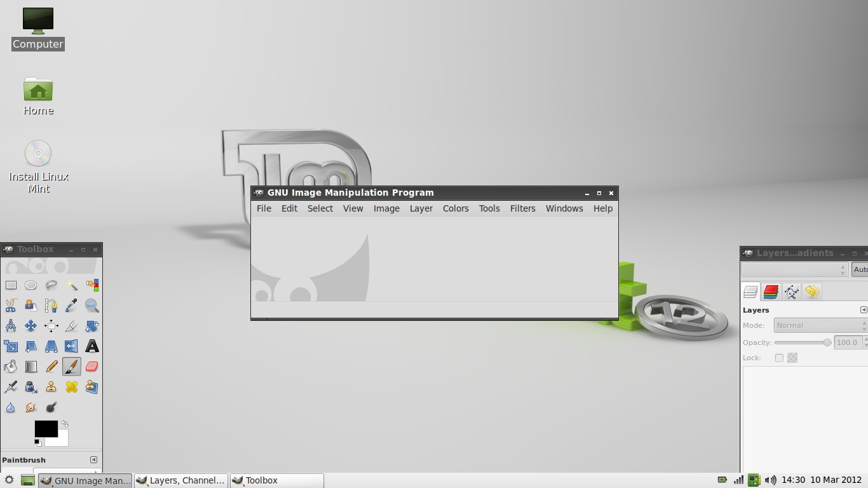Screen dimensions: 868x488
Task: Open the Layers tab configuration menu
Action: point(863,310)
